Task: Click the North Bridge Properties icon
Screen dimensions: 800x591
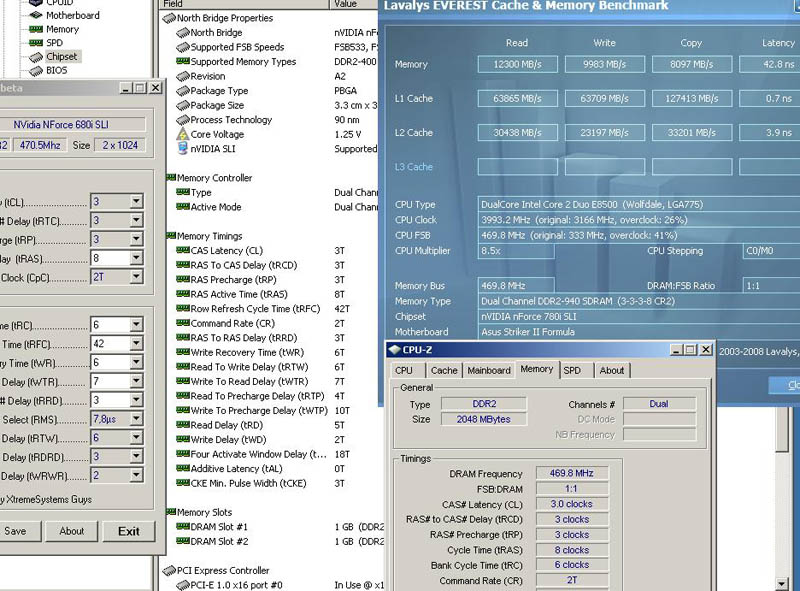Action: point(169,18)
